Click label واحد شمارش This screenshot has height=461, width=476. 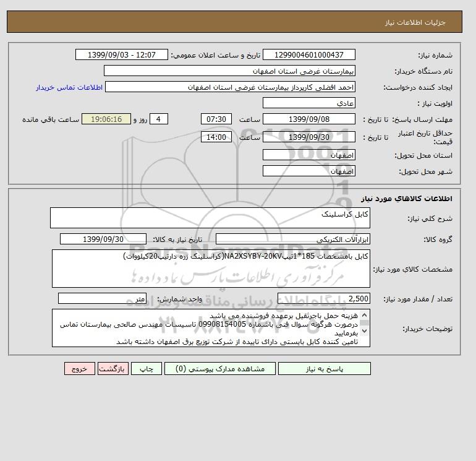pyautogui.click(x=179, y=299)
